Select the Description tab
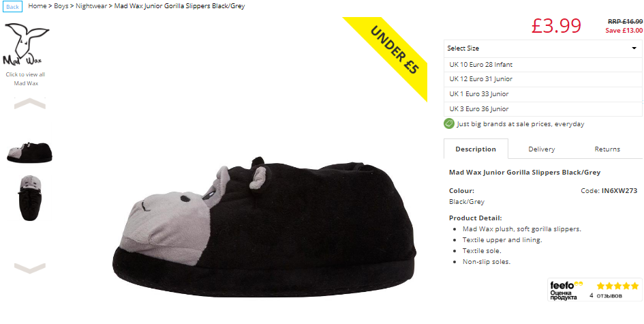Image resolution: width=644 pixels, height=324 pixels. coord(476,149)
